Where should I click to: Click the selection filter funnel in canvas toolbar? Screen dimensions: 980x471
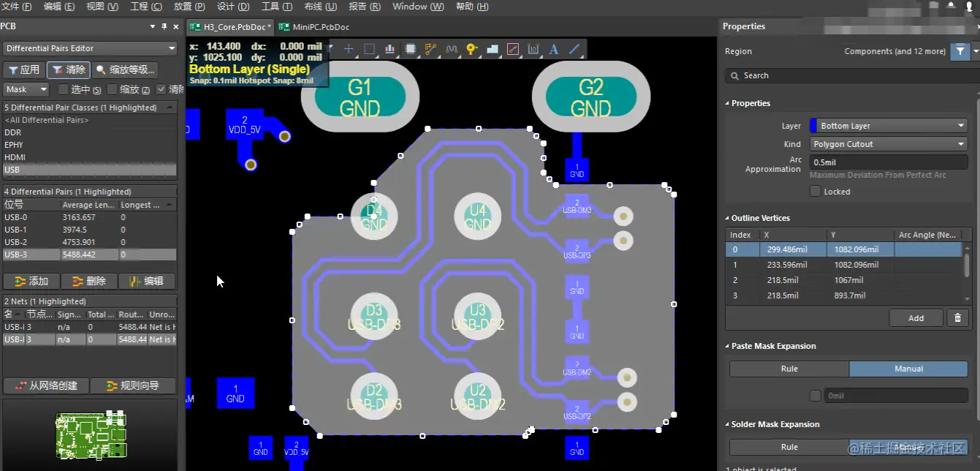click(330, 49)
